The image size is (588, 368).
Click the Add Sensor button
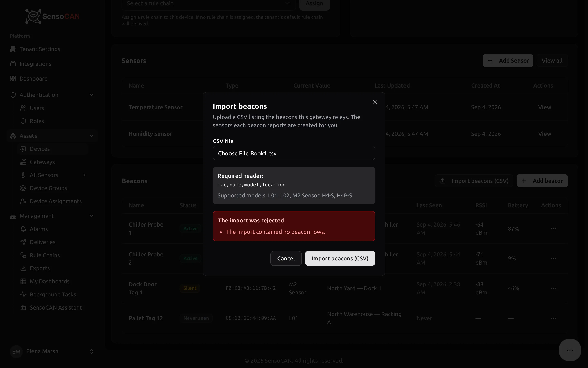pyautogui.click(x=508, y=61)
